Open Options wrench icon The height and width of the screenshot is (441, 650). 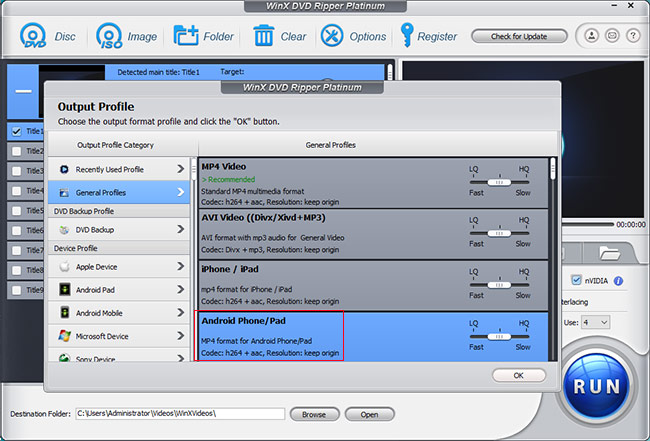[332, 35]
